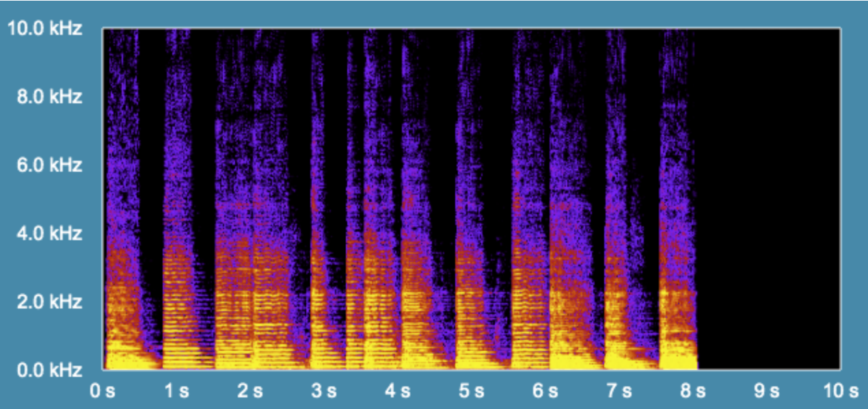Select the 1 s time axis label
This screenshot has height=409, width=868.
(176, 391)
